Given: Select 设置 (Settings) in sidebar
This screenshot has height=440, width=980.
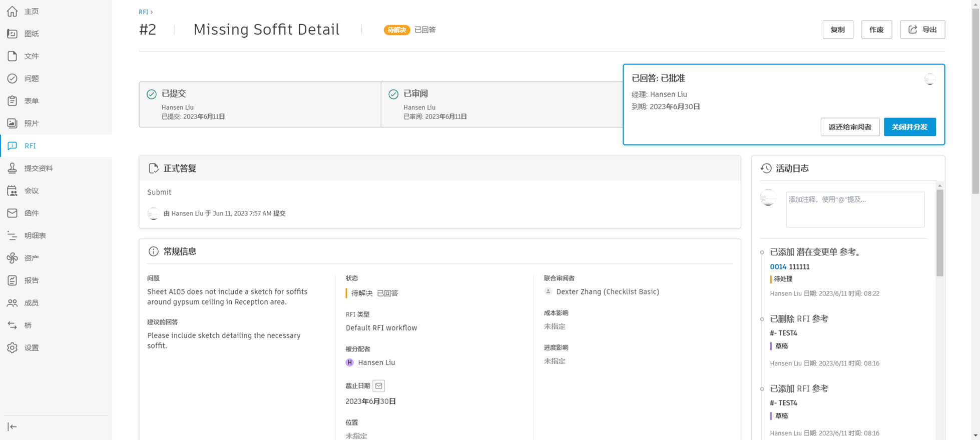Looking at the screenshot, I should click(31, 347).
